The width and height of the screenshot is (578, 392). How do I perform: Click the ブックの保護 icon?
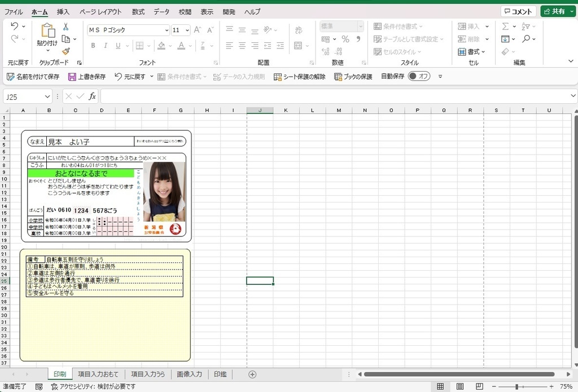coord(339,77)
